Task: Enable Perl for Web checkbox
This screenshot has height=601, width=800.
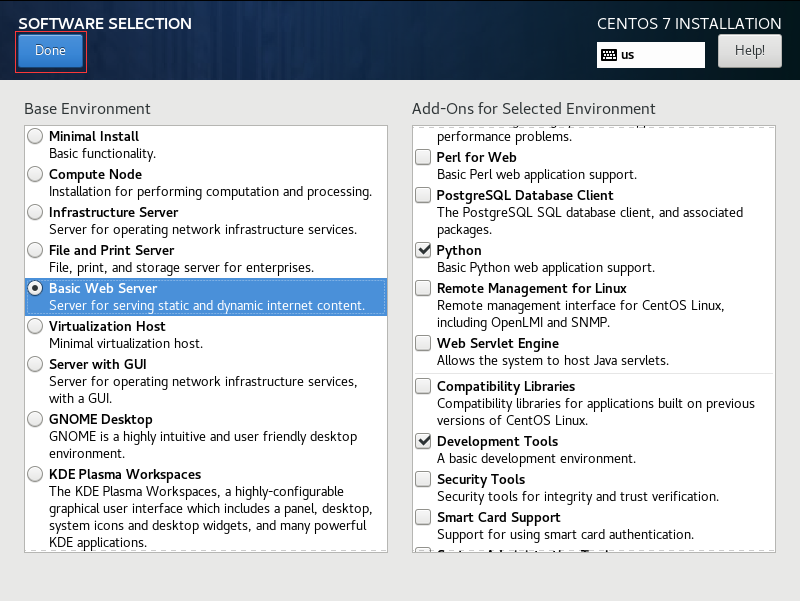Action: (423, 157)
